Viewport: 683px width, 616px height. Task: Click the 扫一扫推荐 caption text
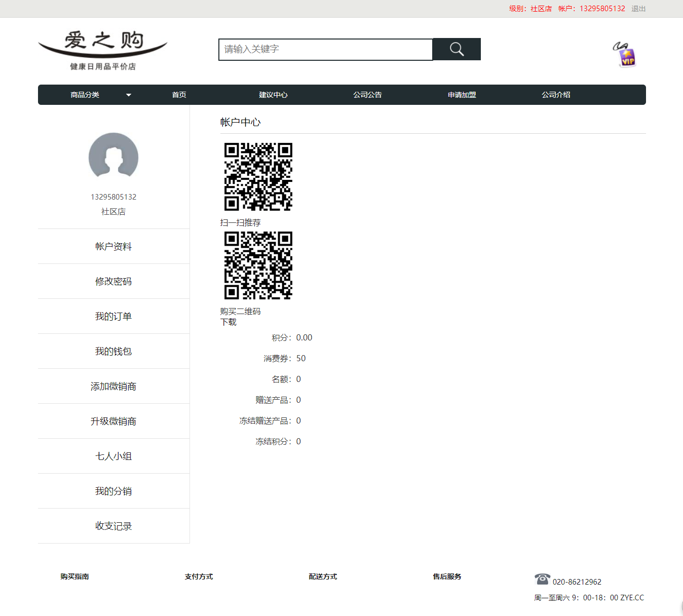pos(241,222)
